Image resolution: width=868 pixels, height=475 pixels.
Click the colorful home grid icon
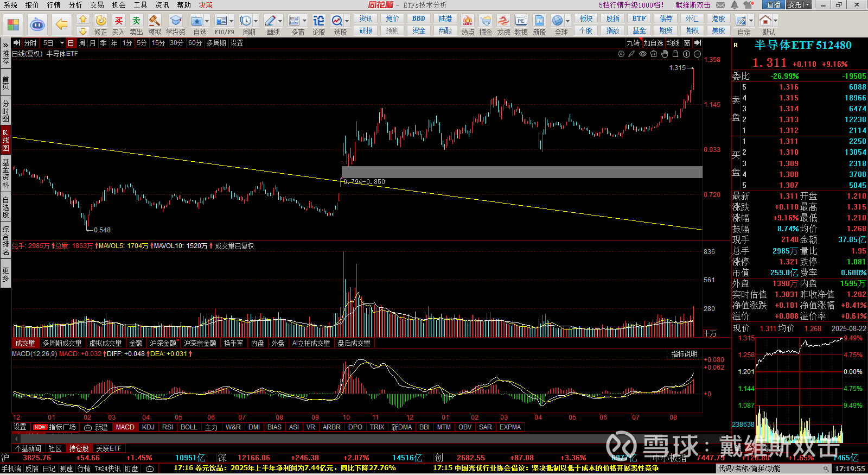[x=13, y=24]
